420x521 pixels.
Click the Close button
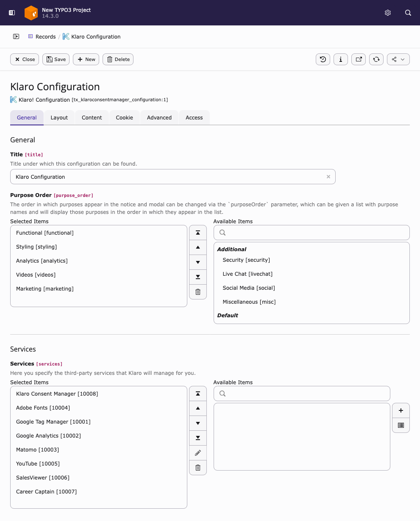point(25,59)
